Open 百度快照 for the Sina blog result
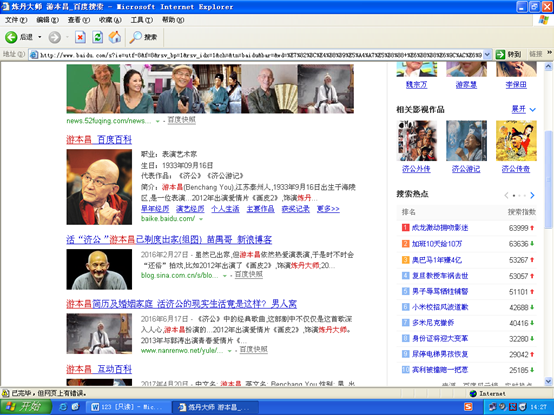The width and height of the screenshot is (554, 415). tap(249, 274)
